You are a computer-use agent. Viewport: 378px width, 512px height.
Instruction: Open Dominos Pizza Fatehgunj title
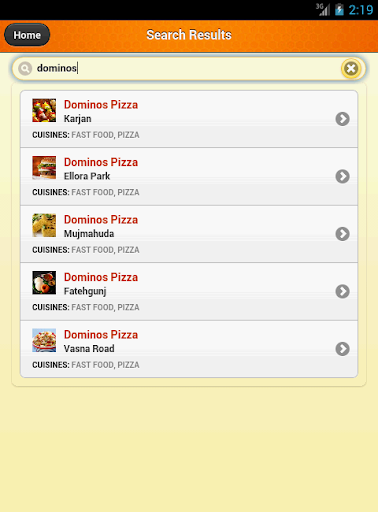pyautogui.click(x=101, y=277)
